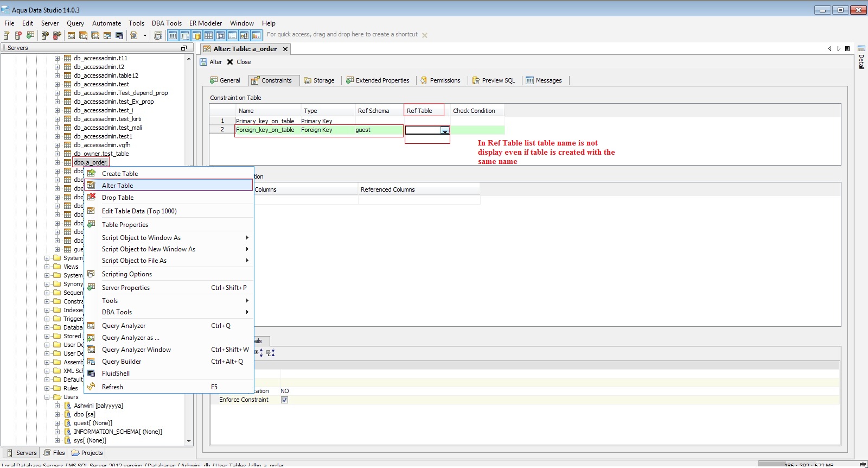The height and width of the screenshot is (468, 868).
Task: Expand the db_accessadmin.test_kirti node
Action: pos(57,119)
